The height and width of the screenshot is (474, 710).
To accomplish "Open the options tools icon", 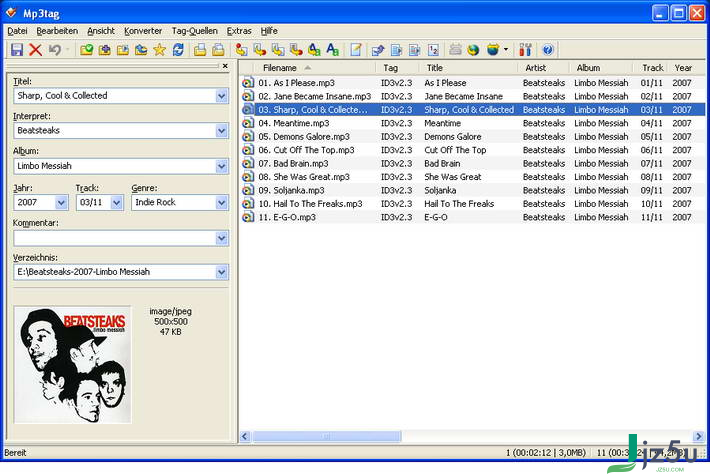I will click(x=525, y=50).
